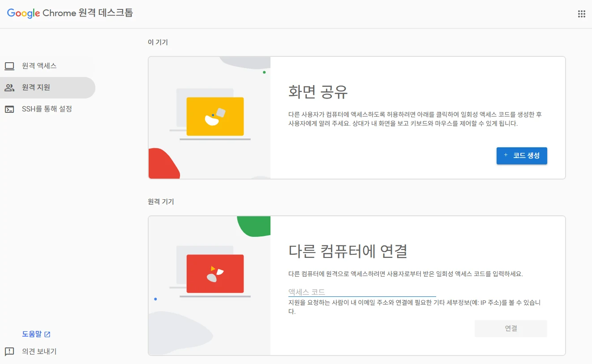Click the 이 기기 section label
This screenshot has width=592, height=364.
[158, 43]
